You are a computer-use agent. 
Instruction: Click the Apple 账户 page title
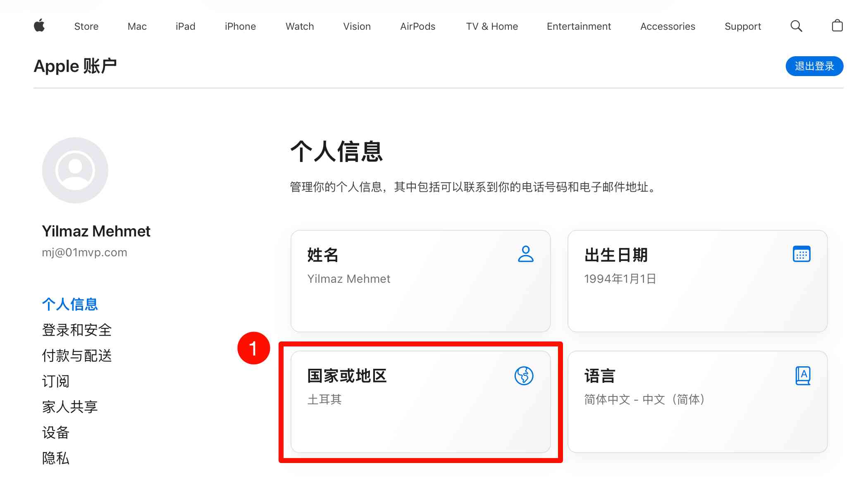click(x=75, y=66)
